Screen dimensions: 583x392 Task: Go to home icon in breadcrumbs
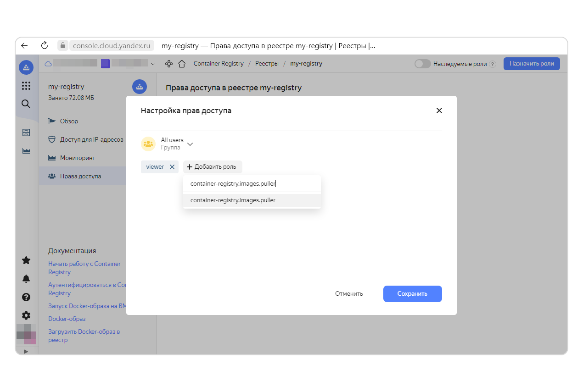[x=182, y=64]
